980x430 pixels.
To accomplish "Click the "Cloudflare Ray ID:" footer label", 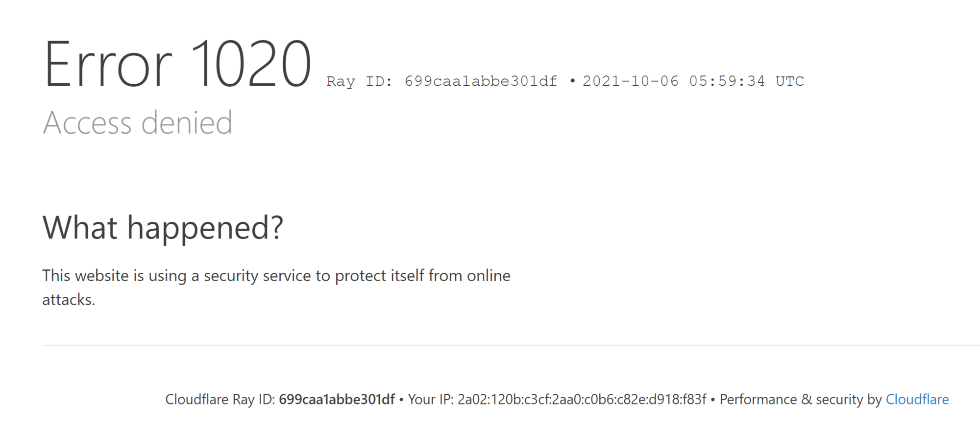I will [220, 400].
